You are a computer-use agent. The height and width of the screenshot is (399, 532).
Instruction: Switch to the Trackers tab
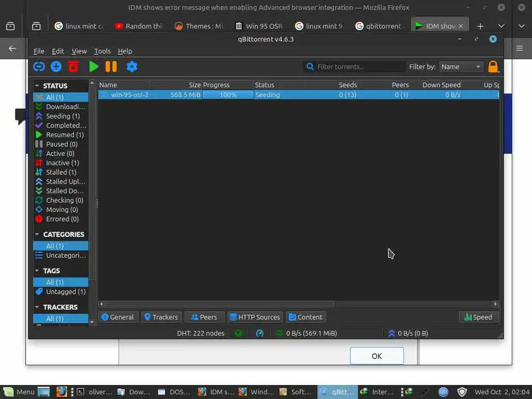click(x=162, y=317)
